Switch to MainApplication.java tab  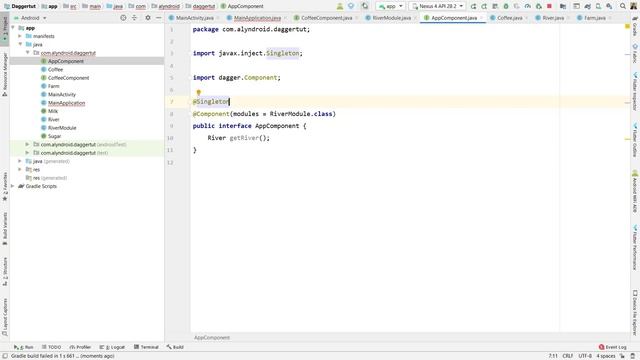(257, 18)
